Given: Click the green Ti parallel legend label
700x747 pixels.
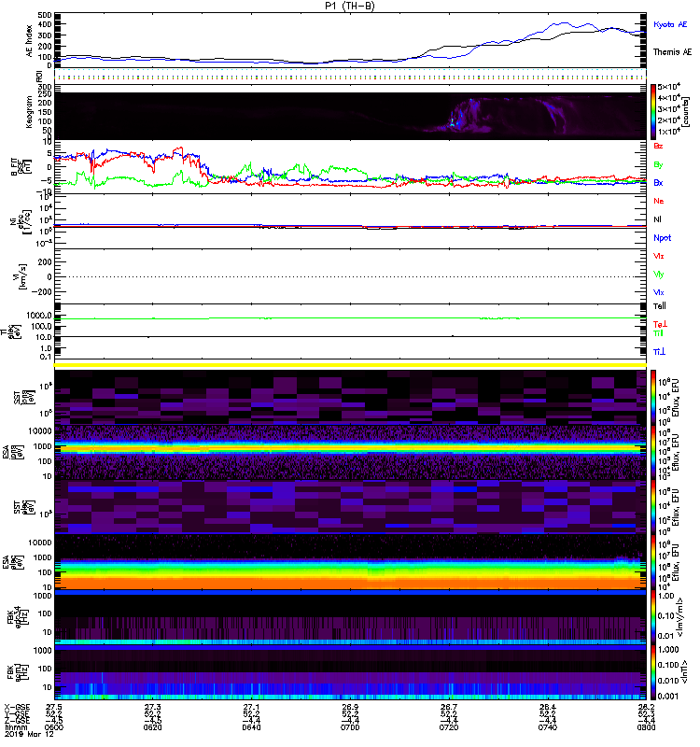Looking at the screenshot, I should pos(658,333).
